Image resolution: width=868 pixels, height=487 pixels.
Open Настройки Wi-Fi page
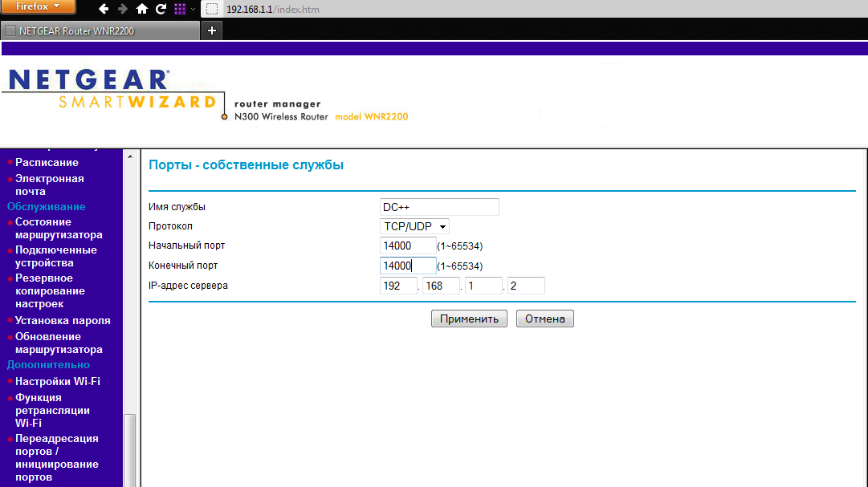click(58, 381)
